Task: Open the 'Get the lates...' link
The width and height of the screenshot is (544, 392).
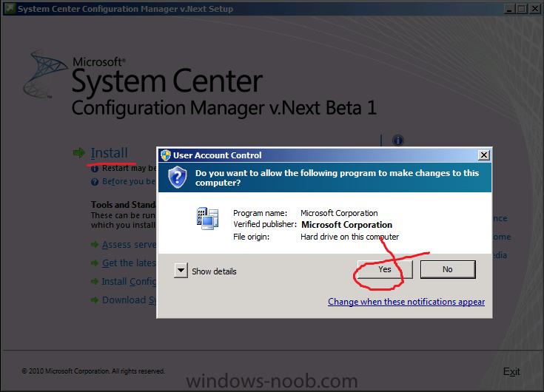Action: tap(129, 263)
